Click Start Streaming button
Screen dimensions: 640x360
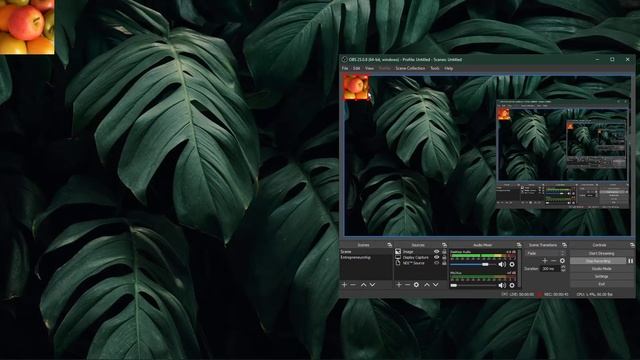[601, 253]
